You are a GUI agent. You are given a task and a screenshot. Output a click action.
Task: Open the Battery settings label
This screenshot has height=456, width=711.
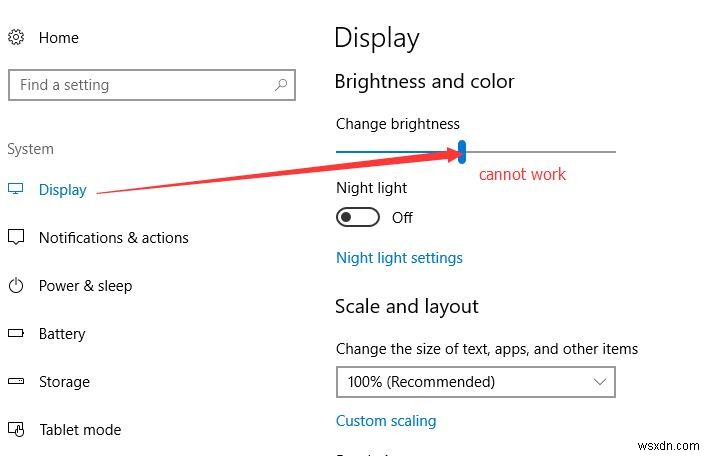62,334
